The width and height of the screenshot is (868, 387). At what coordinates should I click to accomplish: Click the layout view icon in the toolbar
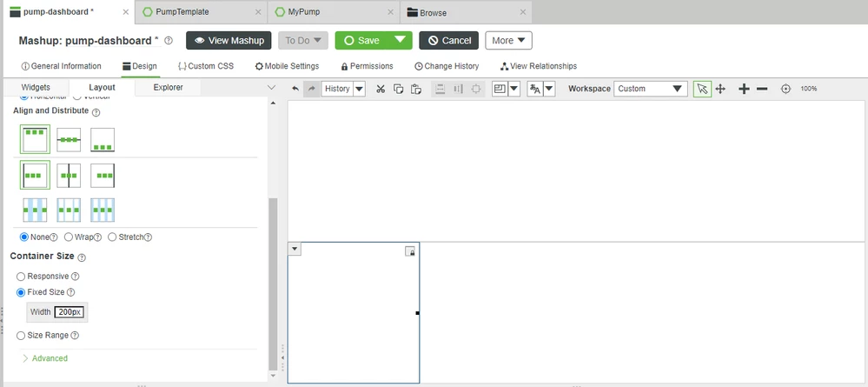coord(500,89)
